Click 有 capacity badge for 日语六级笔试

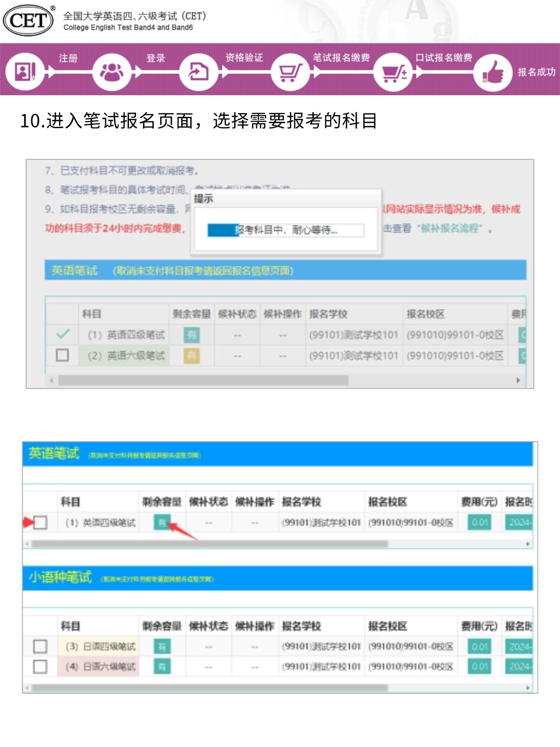tap(162, 667)
